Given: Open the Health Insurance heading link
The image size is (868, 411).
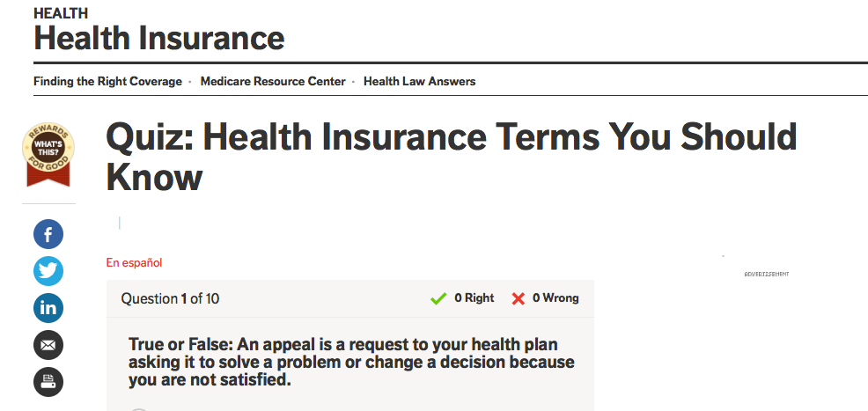Looking at the screenshot, I should click(x=159, y=38).
